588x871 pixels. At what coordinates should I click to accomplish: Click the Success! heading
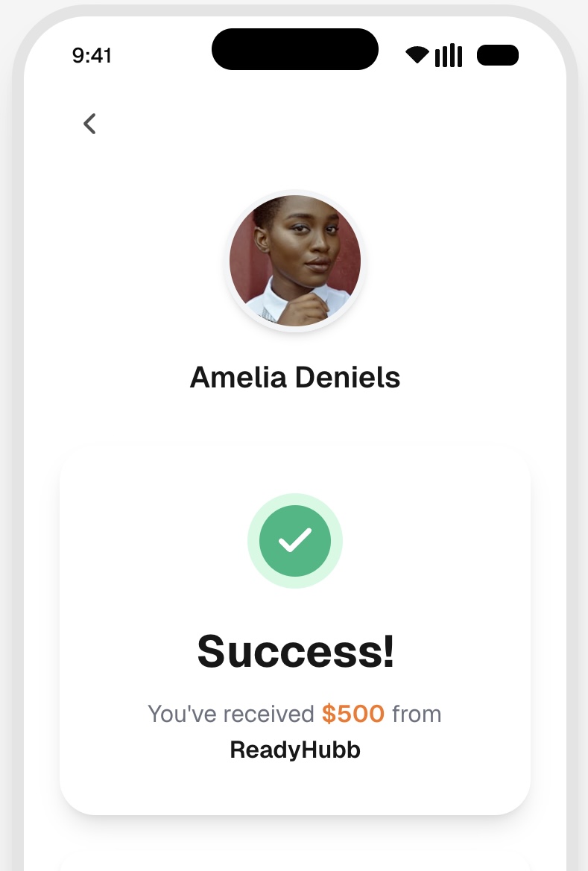tap(295, 650)
